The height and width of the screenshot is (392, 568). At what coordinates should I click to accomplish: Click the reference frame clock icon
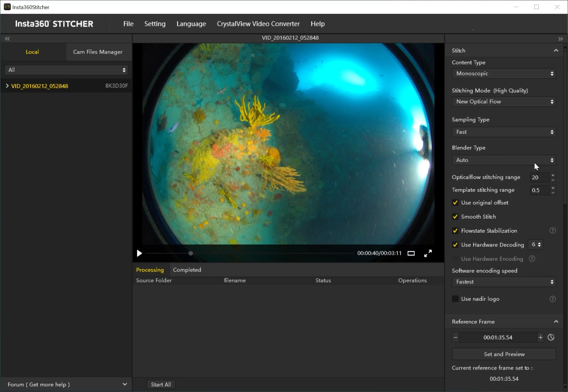pos(551,337)
